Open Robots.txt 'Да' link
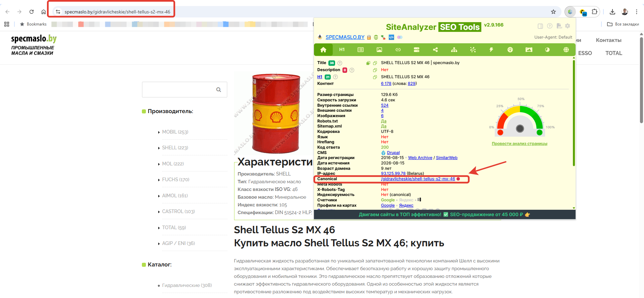This screenshot has height=298, width=644. click(x=384, y=121)
